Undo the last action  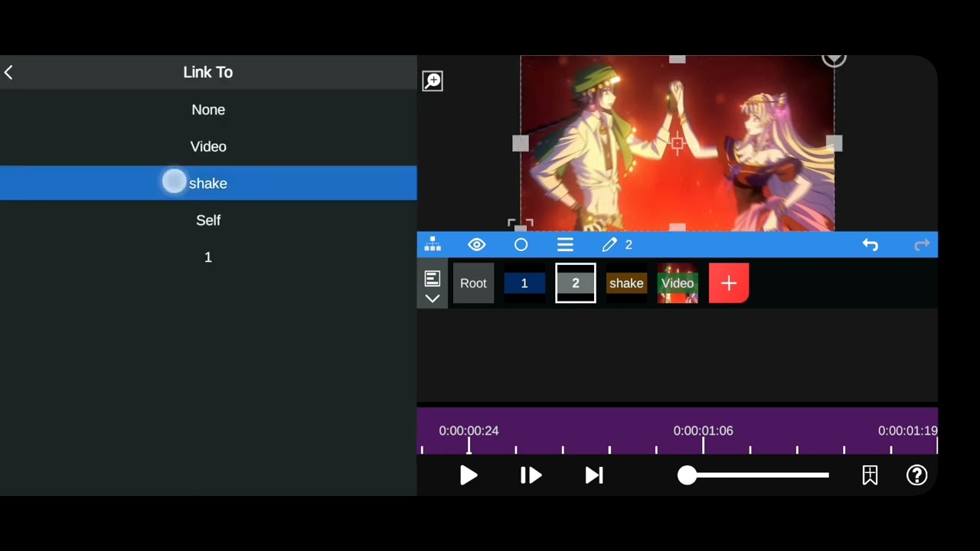point(871,245)
